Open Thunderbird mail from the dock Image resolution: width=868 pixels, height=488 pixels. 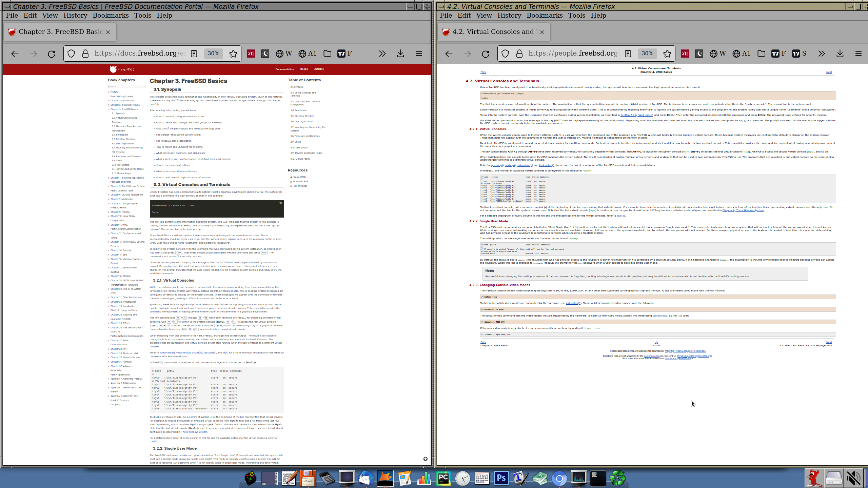(x=366, y=478)
